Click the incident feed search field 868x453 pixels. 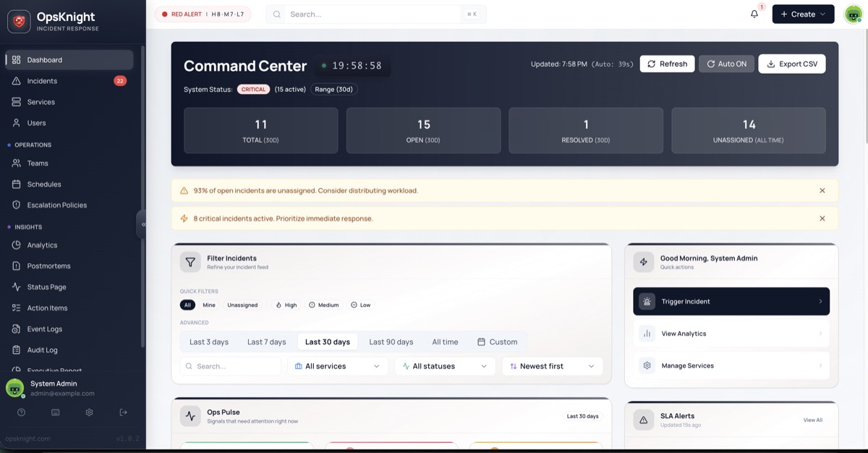(230, 366)
